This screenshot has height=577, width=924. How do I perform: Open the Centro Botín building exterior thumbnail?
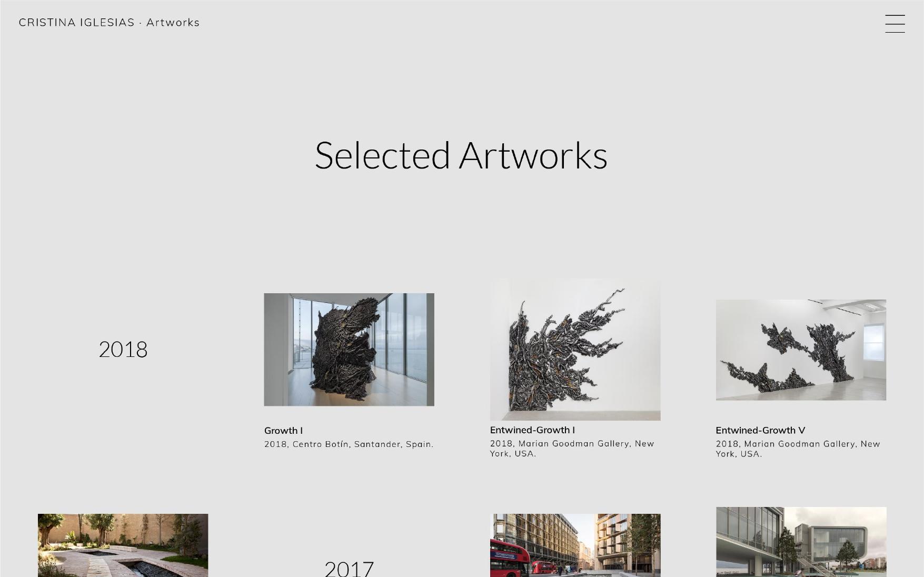pos(801,542)
